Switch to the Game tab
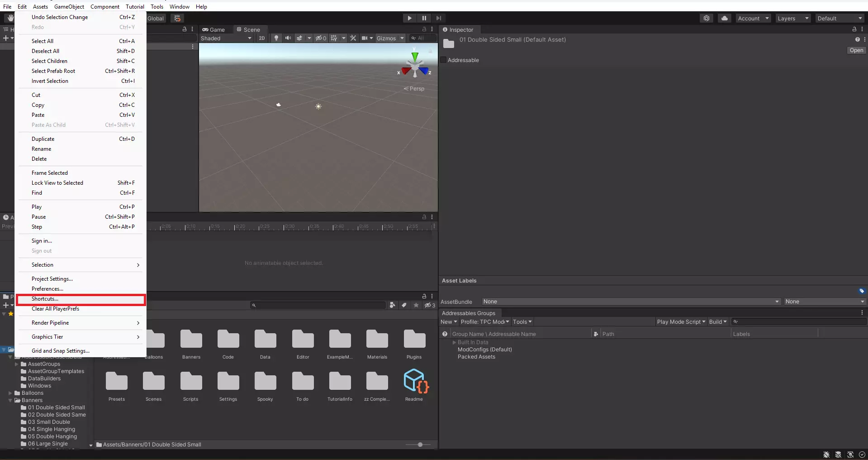The height and width of the screenshot is (460, 868). coord(214,29)
